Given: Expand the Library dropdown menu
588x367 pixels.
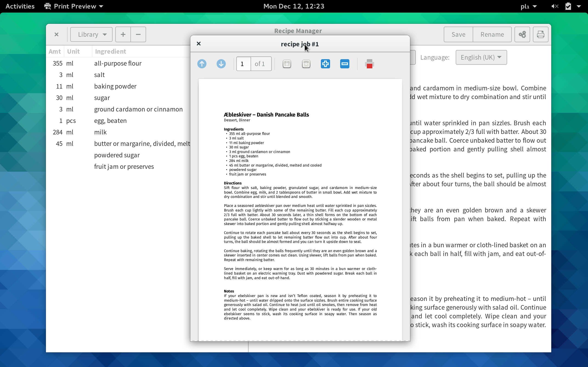Looking at the screenshot, I should coord(91,34).
